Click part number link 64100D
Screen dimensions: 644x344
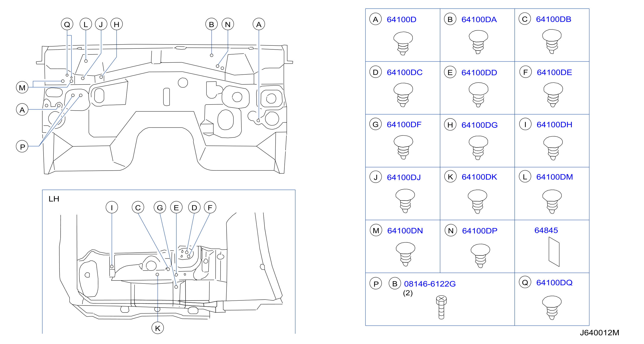click(x=401, y=19)
